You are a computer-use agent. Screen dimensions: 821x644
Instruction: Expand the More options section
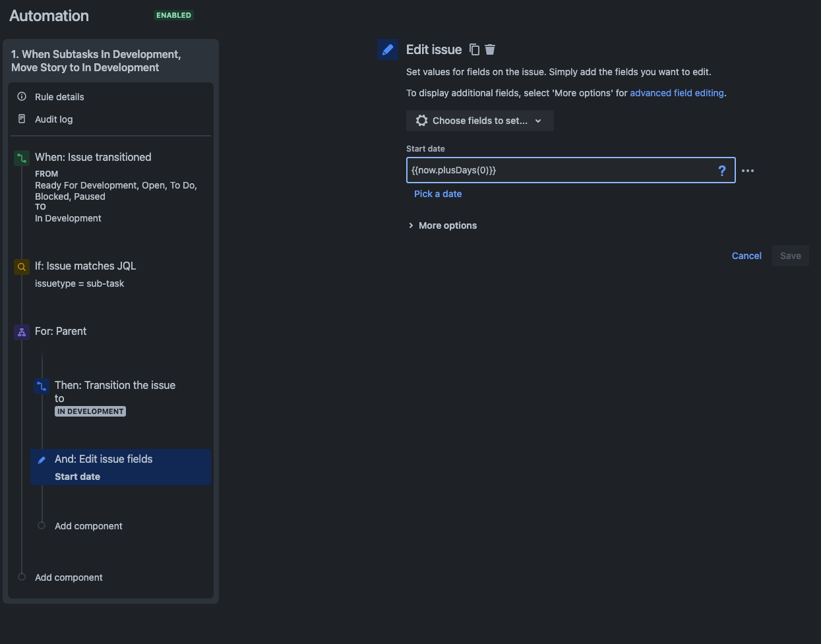click(x=442, y=225)
